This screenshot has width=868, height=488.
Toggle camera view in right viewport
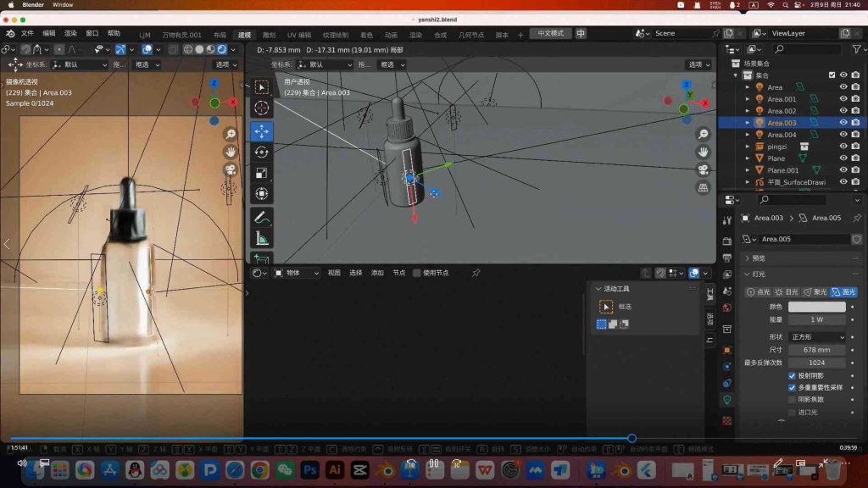703,169
